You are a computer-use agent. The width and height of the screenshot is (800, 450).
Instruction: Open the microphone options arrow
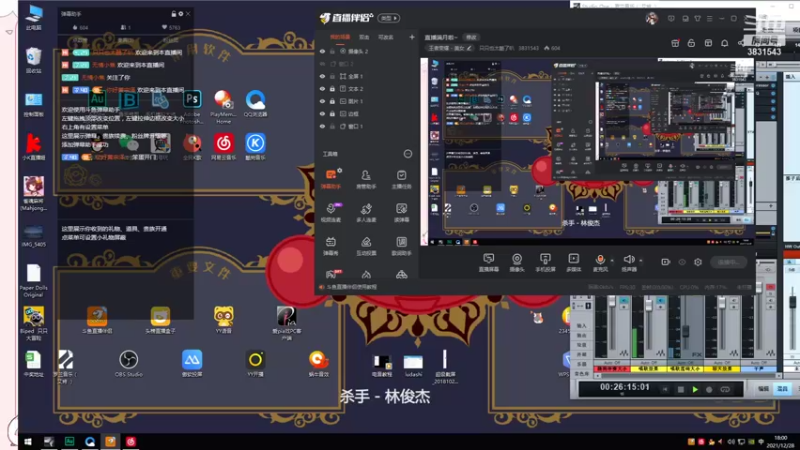point(612,260)
